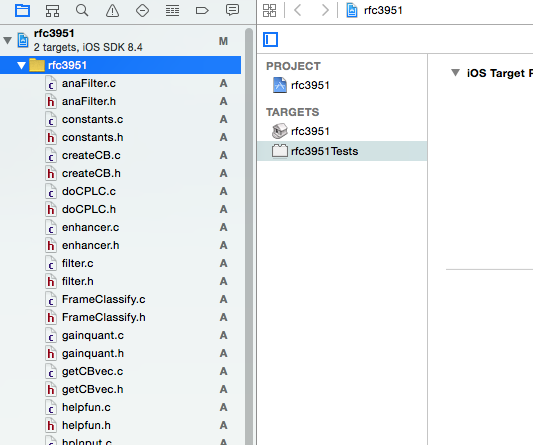Open helpfun.h

coord(86,425)
